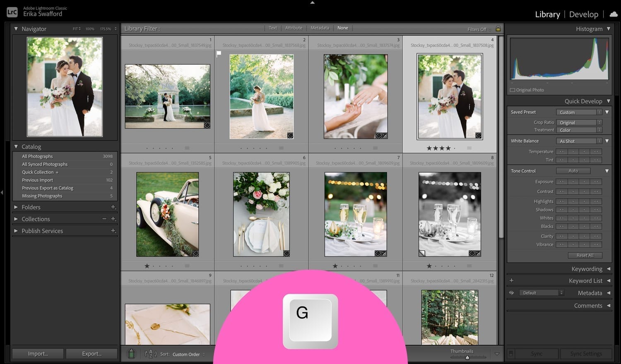
Task: Select None in Library Filter
Action: coord(343,28)
